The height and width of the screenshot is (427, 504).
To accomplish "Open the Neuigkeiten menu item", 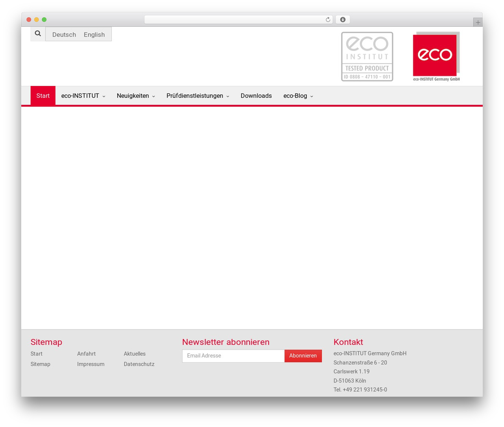I will [133, 96].
